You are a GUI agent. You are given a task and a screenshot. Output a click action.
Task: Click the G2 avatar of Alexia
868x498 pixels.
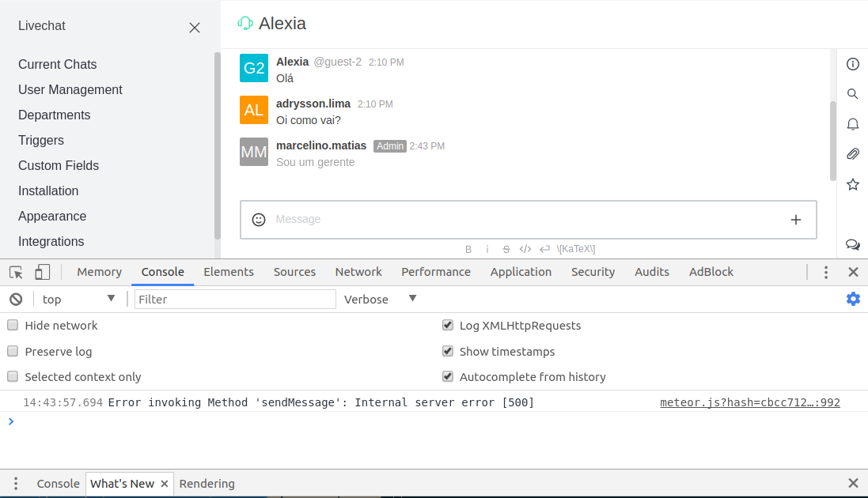click(254, 68)
